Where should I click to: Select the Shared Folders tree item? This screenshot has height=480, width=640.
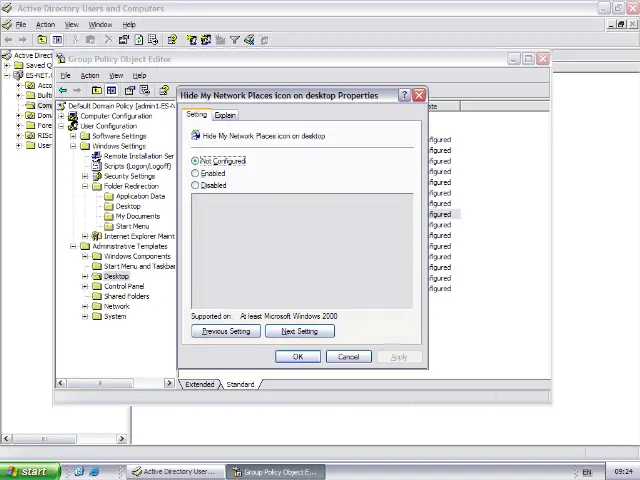[127, 296]
